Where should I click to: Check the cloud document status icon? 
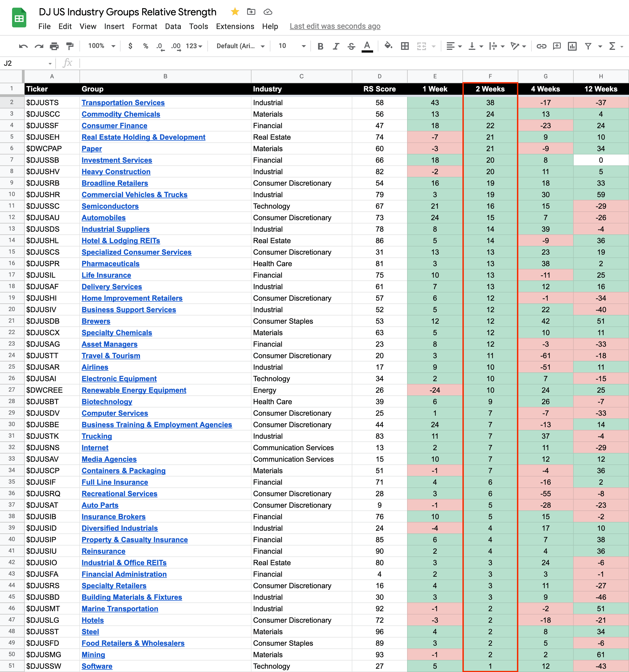point(268,12)
